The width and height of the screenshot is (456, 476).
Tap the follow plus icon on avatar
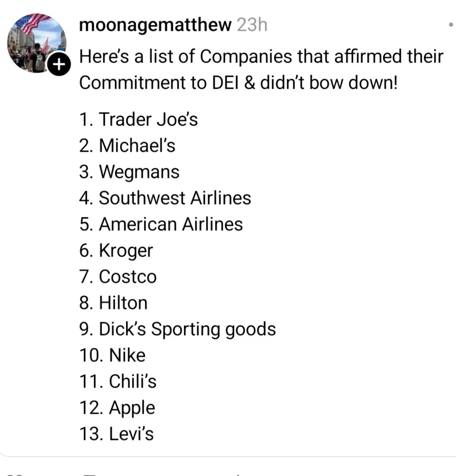(59, 64)
